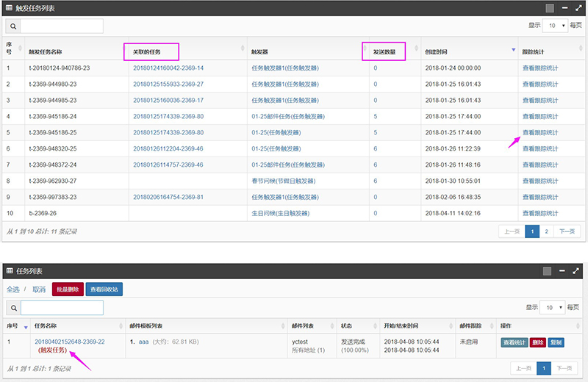Expand 触发任务列表 panel to fullscreen
The height and width of the screenshot is (382, 588).
pyautogui.click(x=578, y=8)
